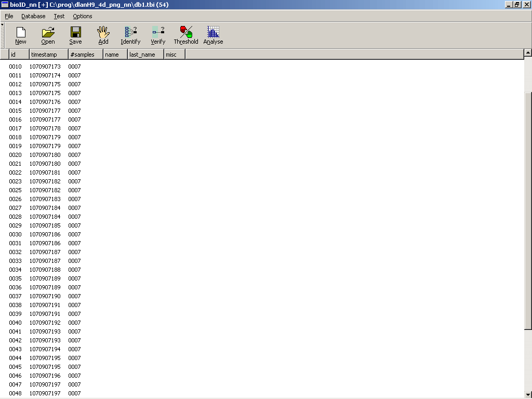This screenshot has height=399, width=532.
Task: Open the File menu
Action: point(9,16)
